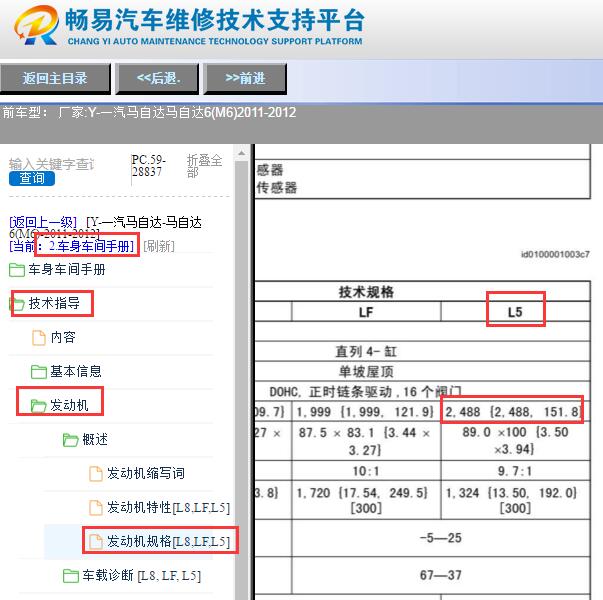The image size is (603, 600).
Task: Click the 传感器 text in upper table
Action: pos(277,188)
